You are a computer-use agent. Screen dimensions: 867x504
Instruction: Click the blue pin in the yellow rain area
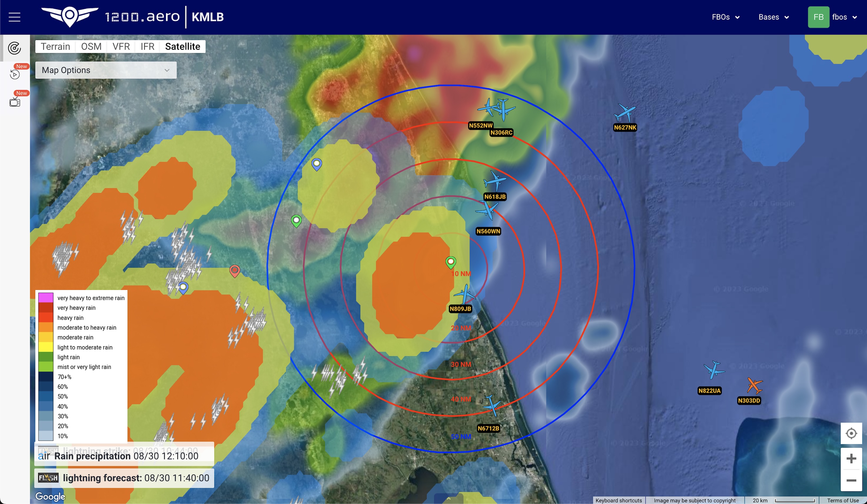(x=317, y=164)
